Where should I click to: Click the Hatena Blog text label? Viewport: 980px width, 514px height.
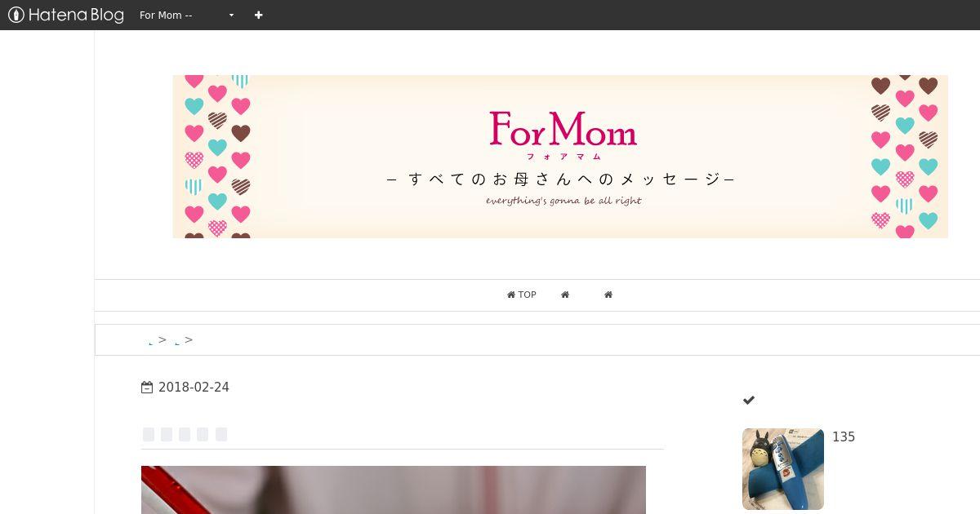[x=76, y=15]
